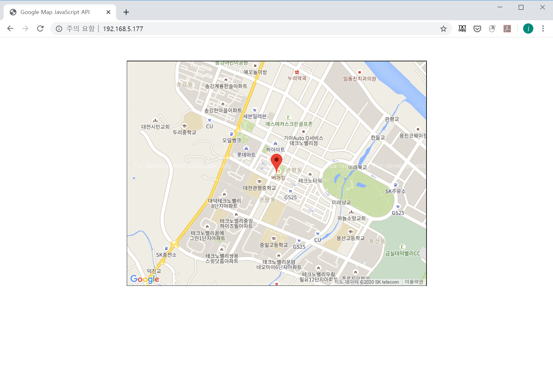The height and width of the screenshot is (392, 553).
Task: Click the 대전관평중학교 school icon
Action: point(259,182)
